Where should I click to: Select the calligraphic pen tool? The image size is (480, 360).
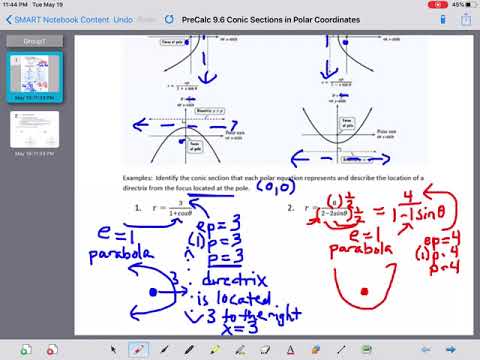click(164, 349)
